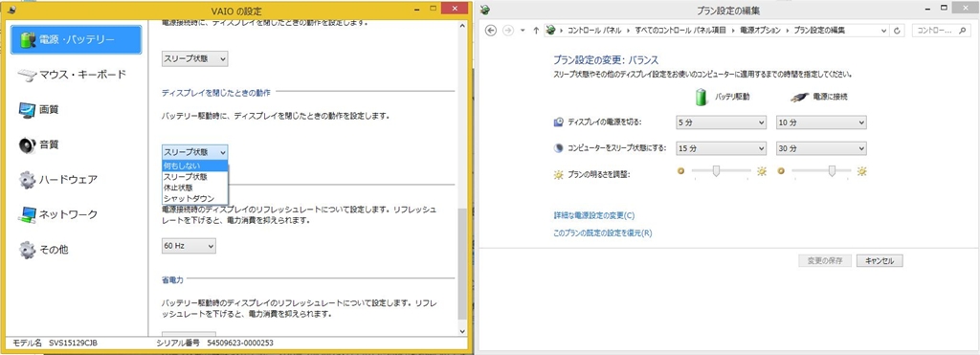Click the monitor icon beside ディスプレイの電源を切る
The height and width of the screenshot is (355, 980).
coord(559,122)
